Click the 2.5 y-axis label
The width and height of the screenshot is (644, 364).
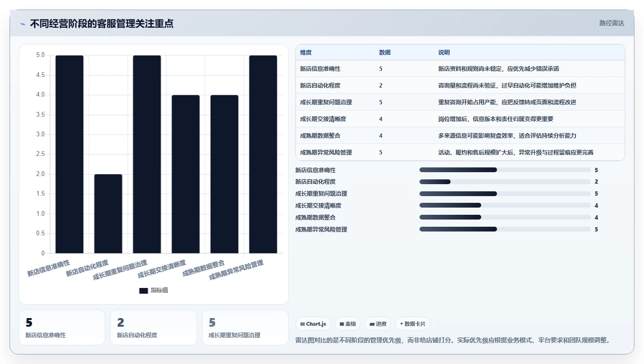point(40,154)
